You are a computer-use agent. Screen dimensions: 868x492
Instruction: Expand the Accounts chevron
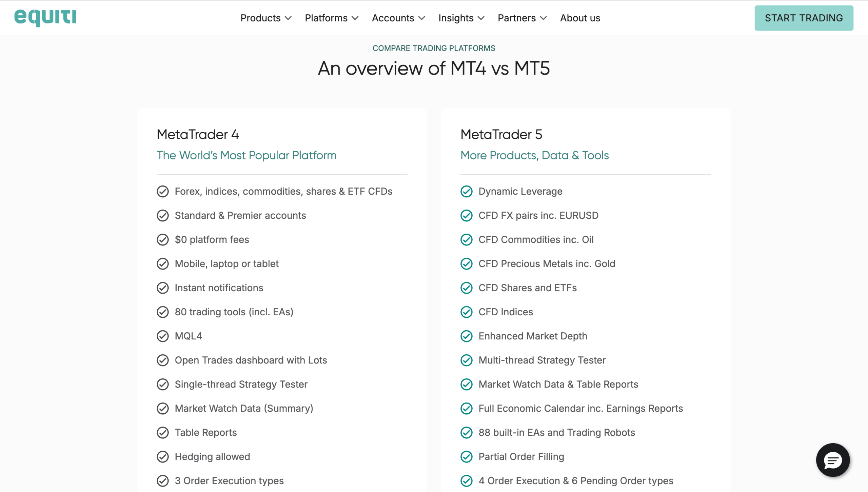pos(421,18)
